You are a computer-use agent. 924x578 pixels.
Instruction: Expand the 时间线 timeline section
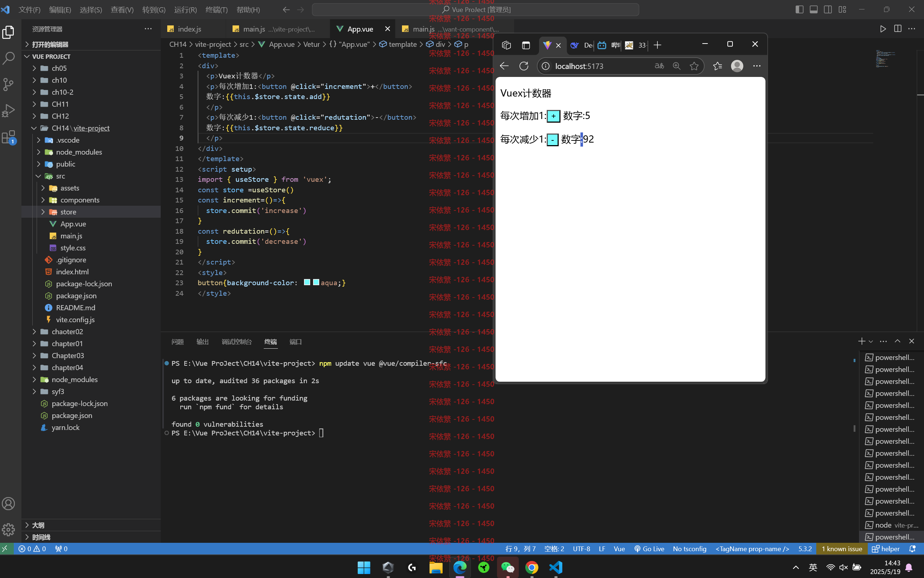click(91, 537)
